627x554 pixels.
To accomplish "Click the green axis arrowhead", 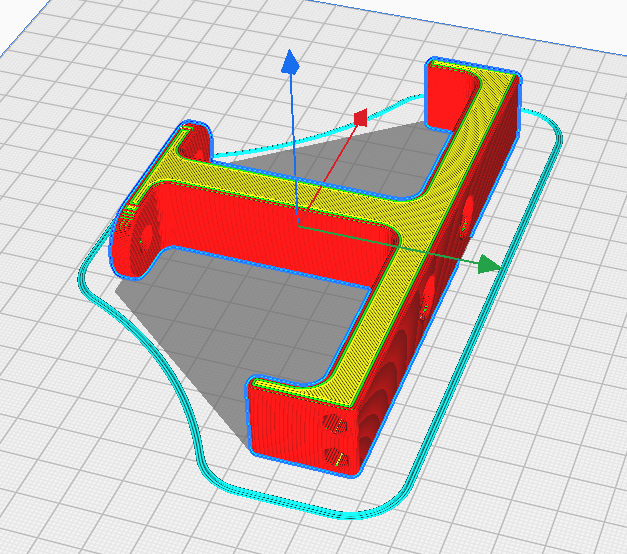I will (x=487, y=264).
